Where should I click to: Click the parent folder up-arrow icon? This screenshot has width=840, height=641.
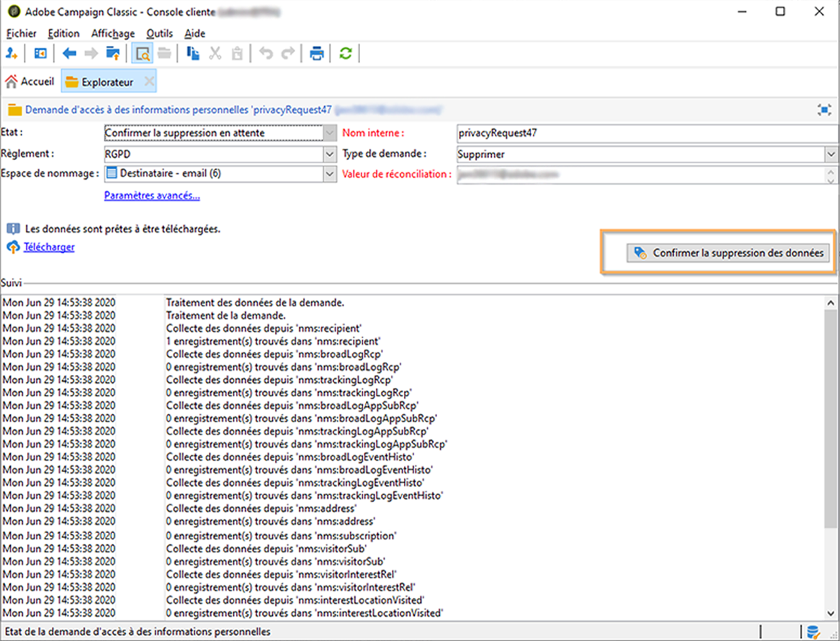coord(113,53)
